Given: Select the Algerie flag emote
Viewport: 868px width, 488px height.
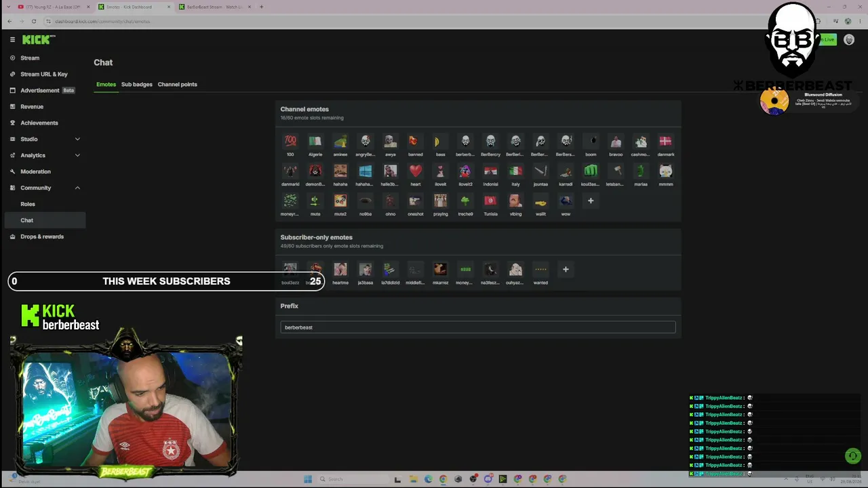Looking at the screenshot, I should (x=315, y=141).
